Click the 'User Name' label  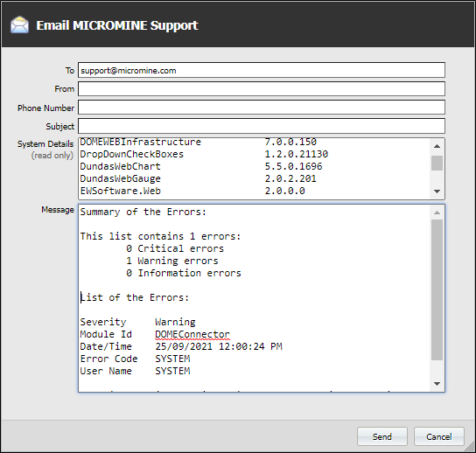106,371
